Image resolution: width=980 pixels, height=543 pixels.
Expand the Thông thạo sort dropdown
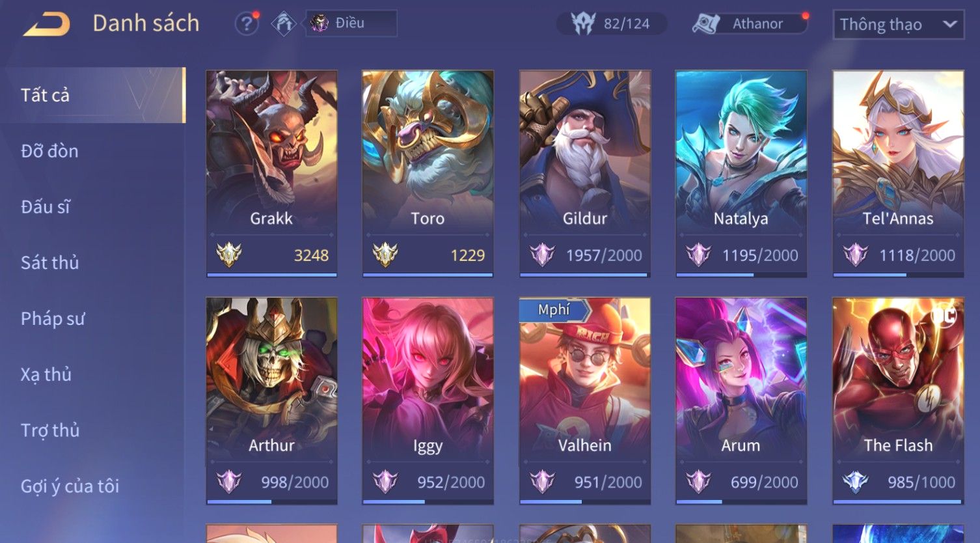tap(898, 25)
